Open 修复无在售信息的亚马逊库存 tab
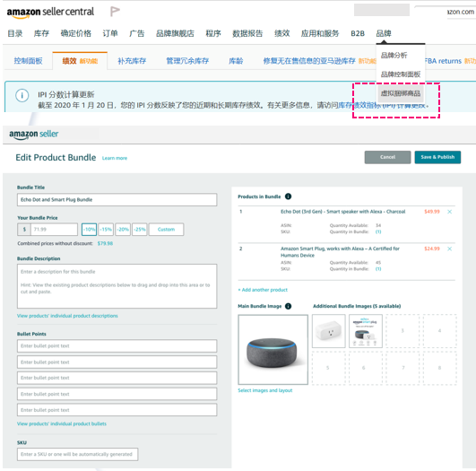This screenshot has width=476, height=471. pos(309,61)
